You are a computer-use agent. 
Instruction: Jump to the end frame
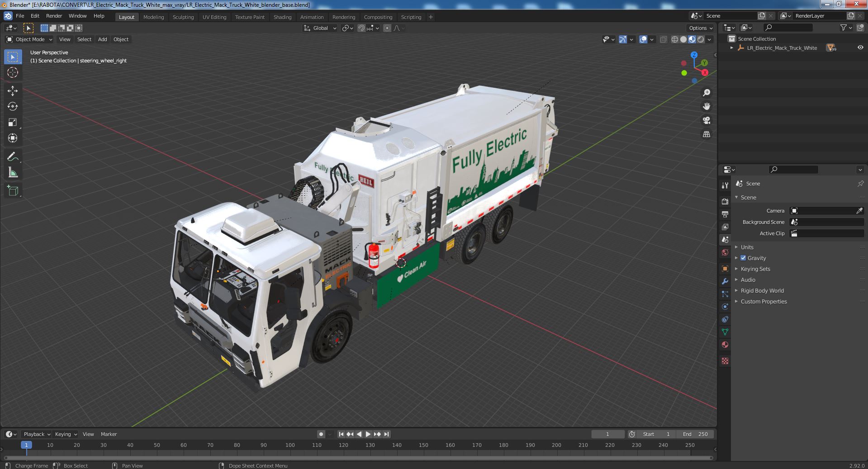[386, 434]
